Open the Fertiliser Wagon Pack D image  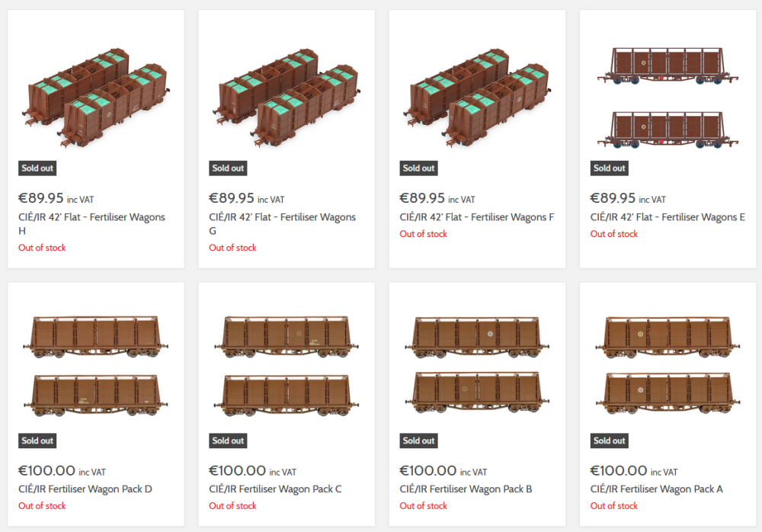[x=96, y=366]
